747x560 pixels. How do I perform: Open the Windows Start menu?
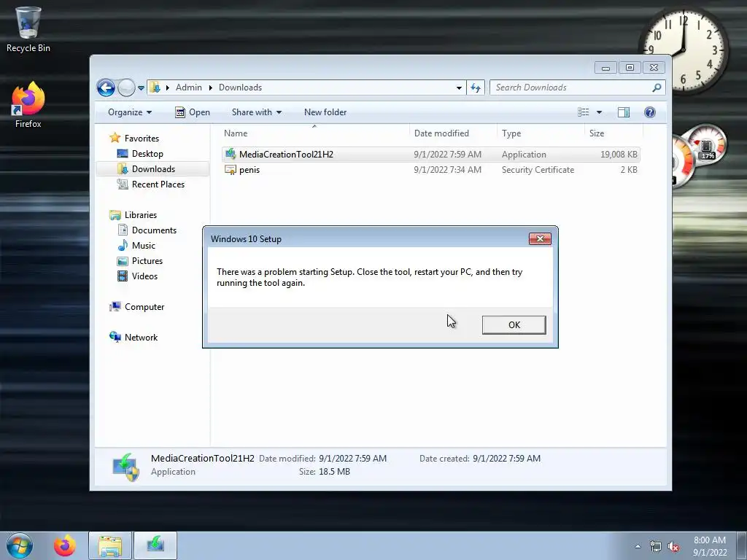20,545
